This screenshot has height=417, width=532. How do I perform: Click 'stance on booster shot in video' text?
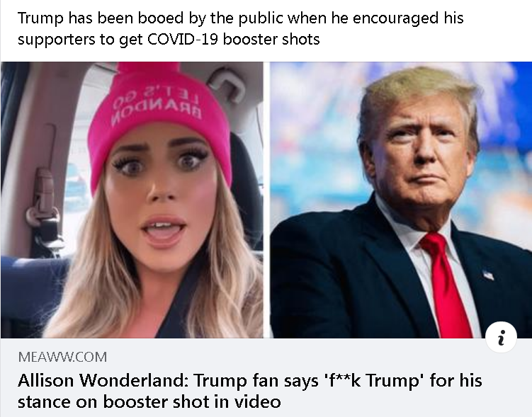coord(149,401)
